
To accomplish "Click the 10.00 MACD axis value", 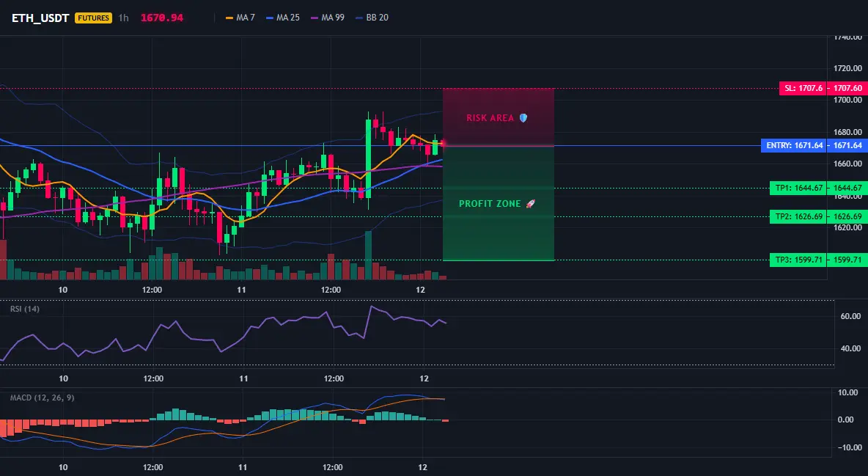I will click(x=848, y=393).
